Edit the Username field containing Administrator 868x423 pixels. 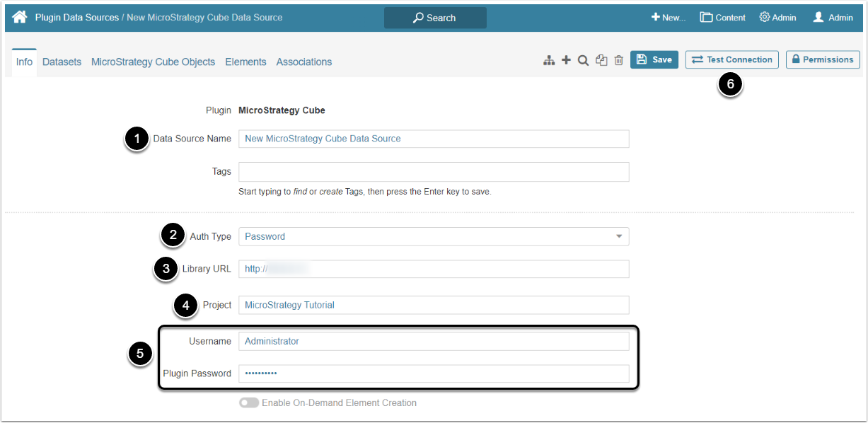434,341
